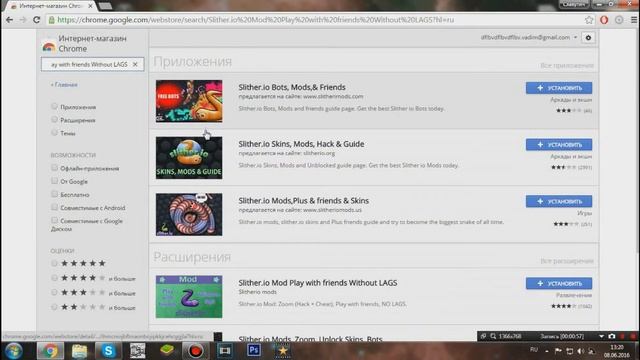The width and height of the screenshot is (640, 360).
Task: Click the RU language indicator
Action: tap(533, 350)
